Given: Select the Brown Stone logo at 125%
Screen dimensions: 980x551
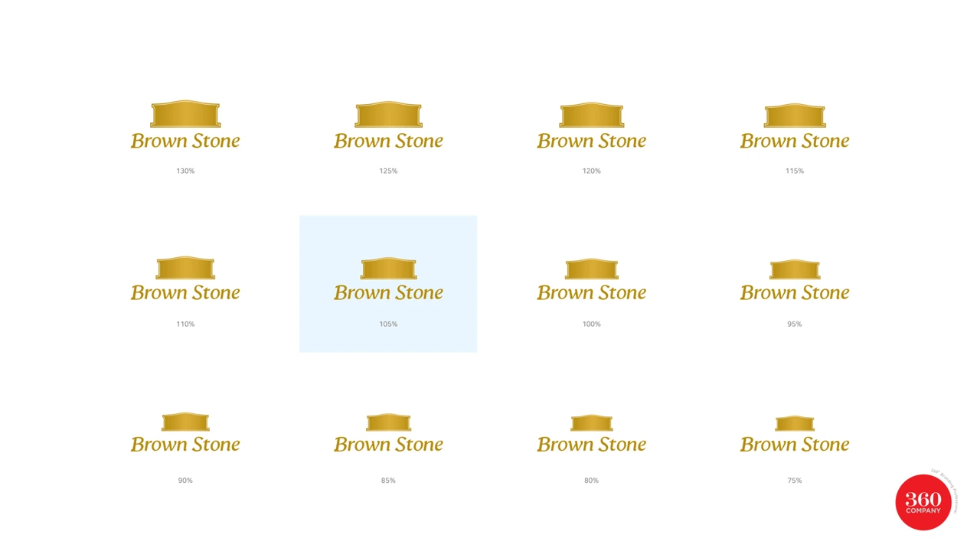Looking at the screenshot, I should [x=388, y=126].
